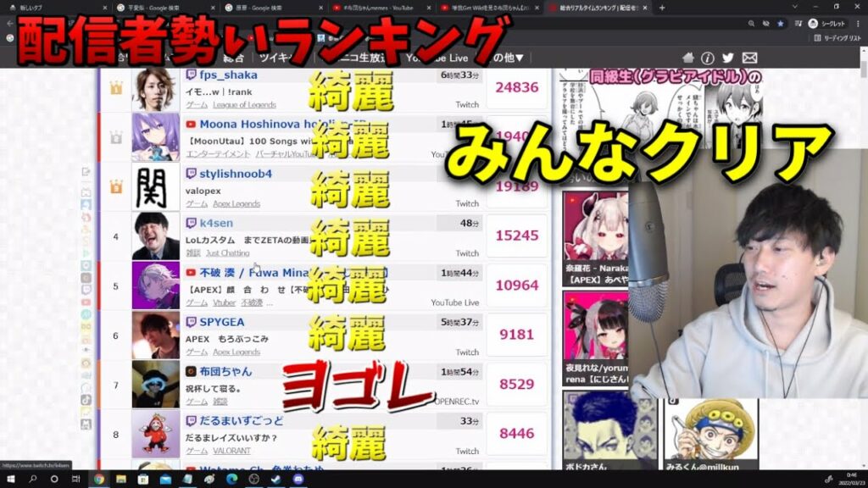Open Discord from the Windows taskbar
This screenshot has height=488, width=868.
(x=298, y=479)
